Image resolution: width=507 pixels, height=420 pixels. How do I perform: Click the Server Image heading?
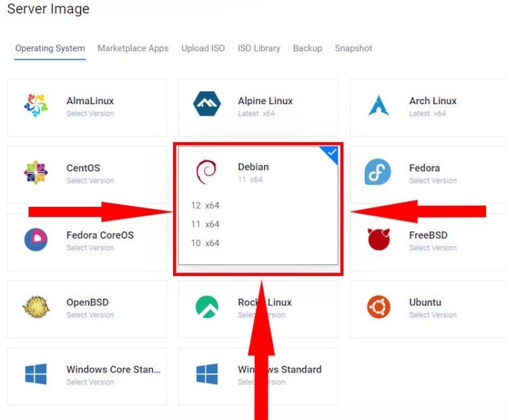coord(48,9)
